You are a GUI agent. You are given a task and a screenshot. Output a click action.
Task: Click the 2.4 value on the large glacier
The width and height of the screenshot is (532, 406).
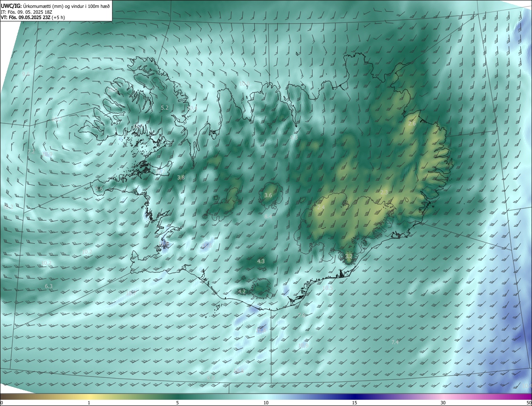click(321, 207)
